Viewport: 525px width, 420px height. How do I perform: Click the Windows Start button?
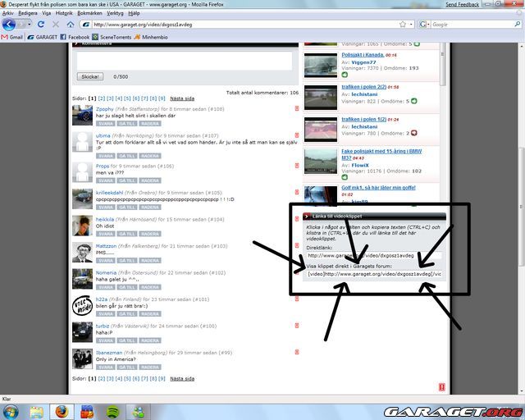click(10, 410)
